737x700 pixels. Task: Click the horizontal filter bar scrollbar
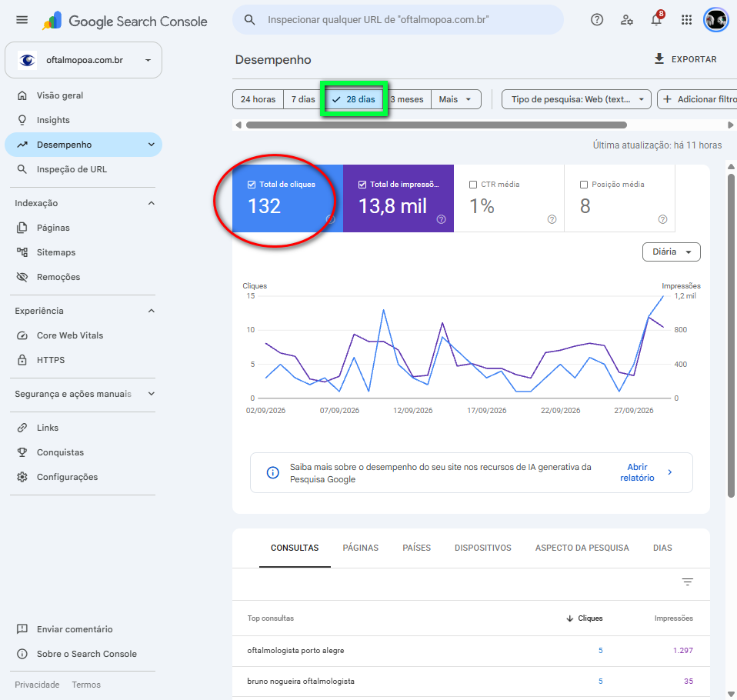point(436,125)
